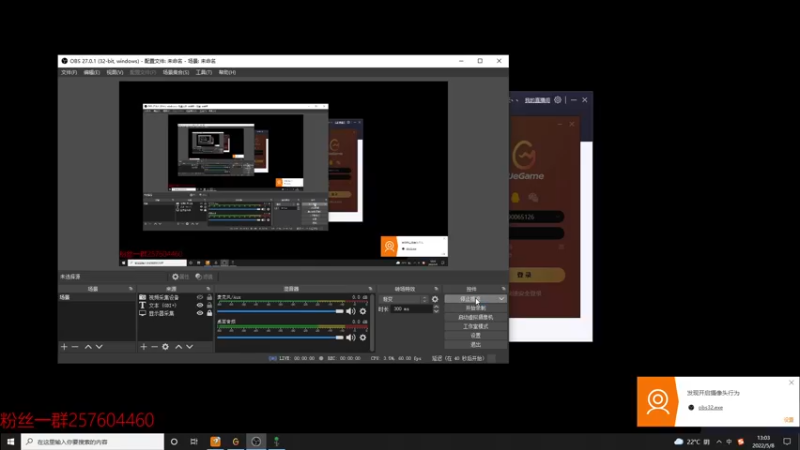
Task: Mute the 麦克风/Aux audio channel
Action: 351,311
